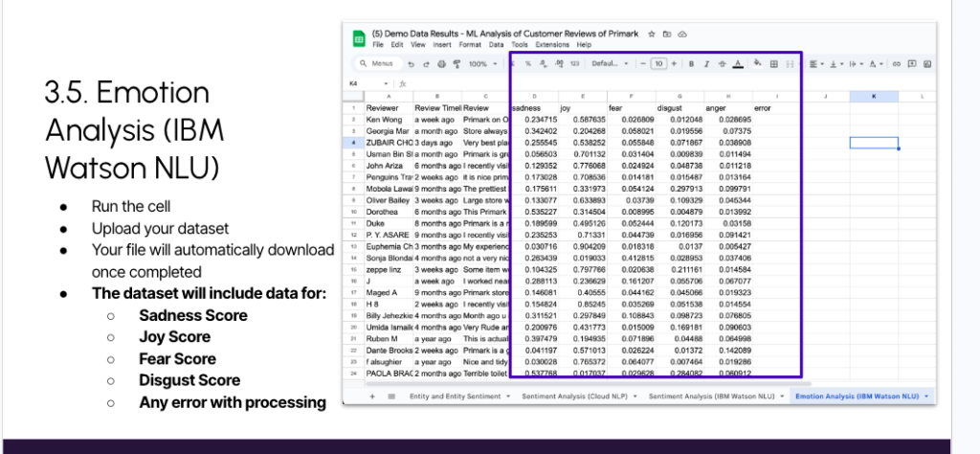The width and height of the screenshot is (980, 454).
Task: Toggle Strikethrough formatting
Action: 723,64
